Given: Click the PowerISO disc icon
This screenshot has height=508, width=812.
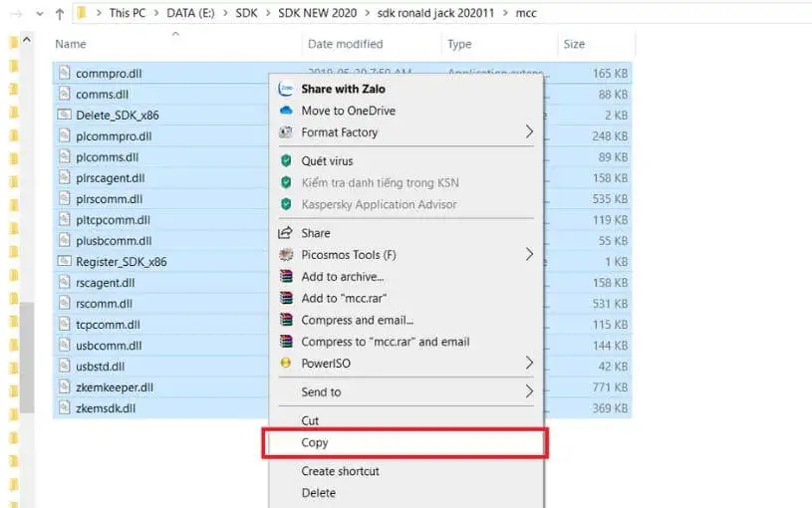Looking at the screenshot, I should [286, 364].
